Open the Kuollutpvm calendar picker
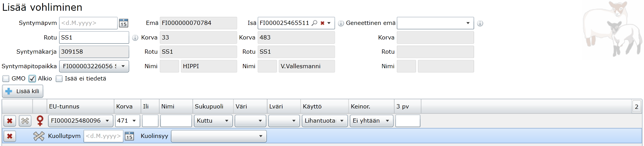 pos(129,136)
